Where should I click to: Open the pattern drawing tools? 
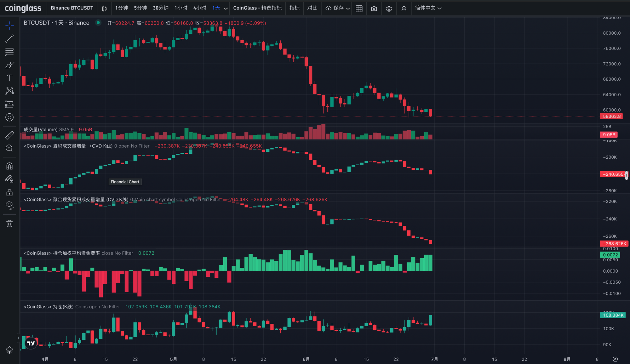click(x=9, y=91)
